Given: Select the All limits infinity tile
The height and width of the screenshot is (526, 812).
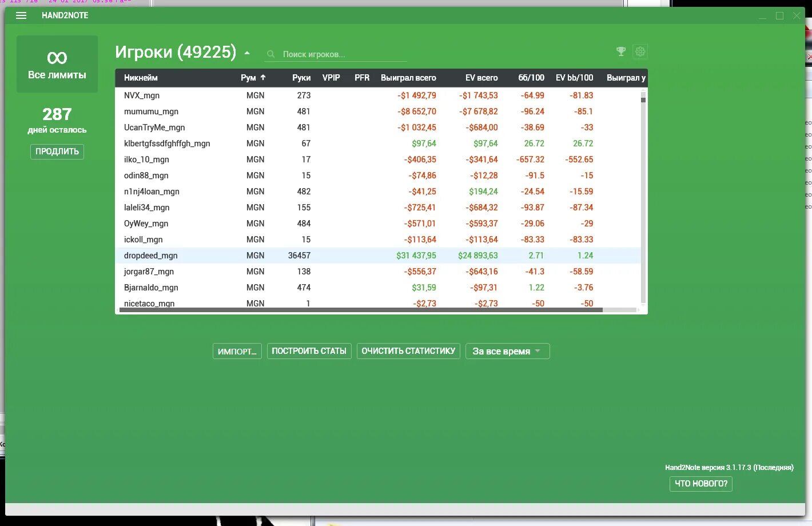Looking at the screenshot, I should (57, 64).
